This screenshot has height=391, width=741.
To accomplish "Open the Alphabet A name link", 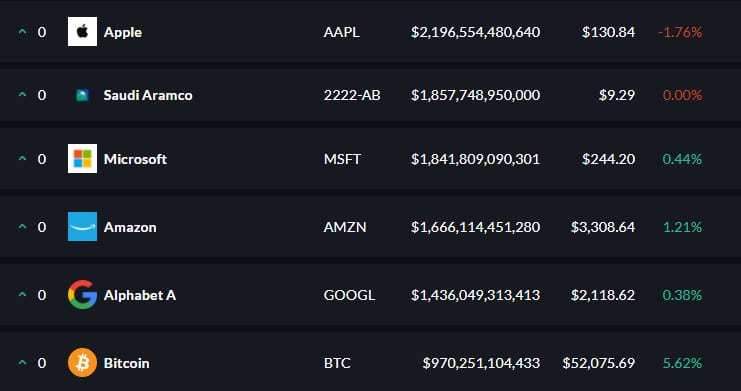I will tap(140, 295).
